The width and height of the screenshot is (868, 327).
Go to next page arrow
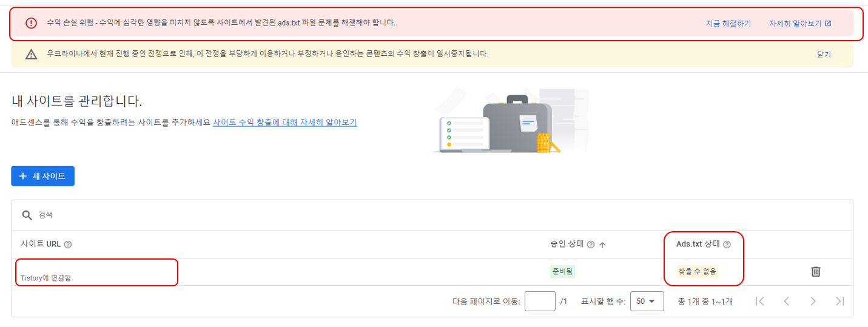[813, 301]
